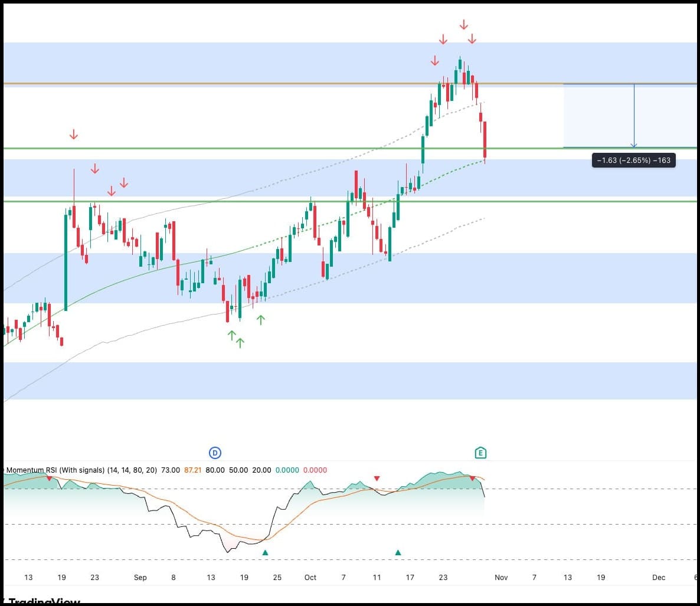Click the Sep label on time axis

coord(140,577)
